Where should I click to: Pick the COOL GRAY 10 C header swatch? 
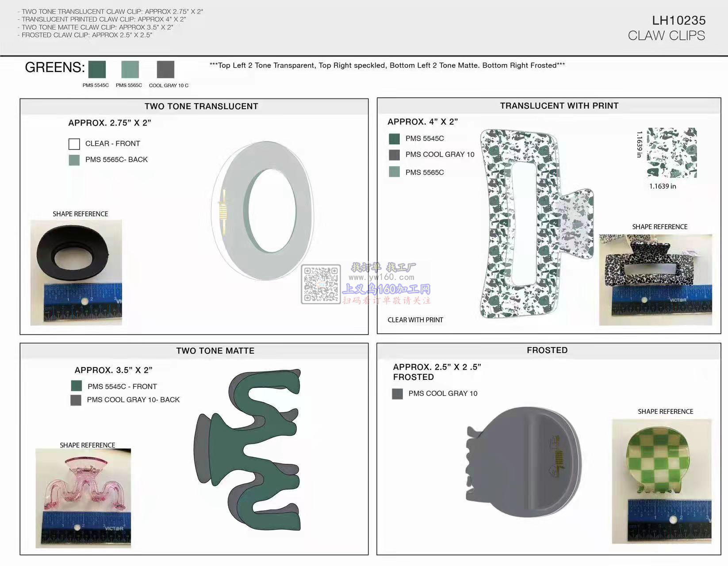165,69
